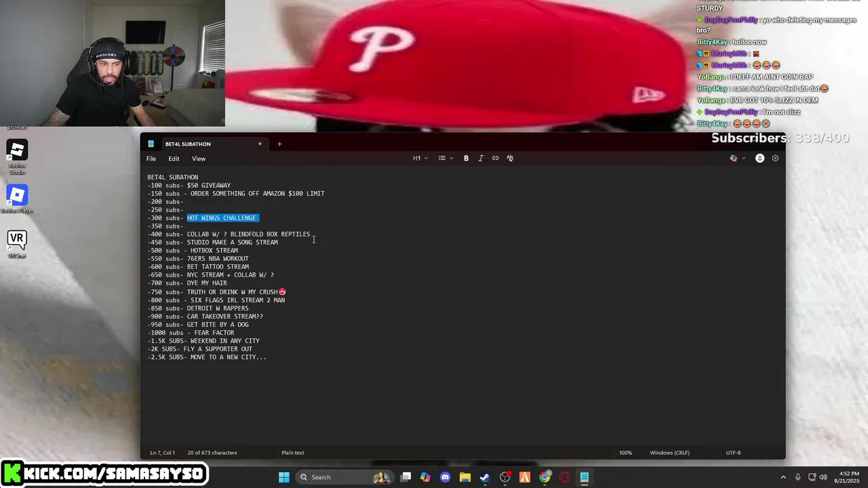Image resolution: width=868 pixels, height=488 pixels.
Task: Click the taskbar Search box
Action: tap(344, 477)
